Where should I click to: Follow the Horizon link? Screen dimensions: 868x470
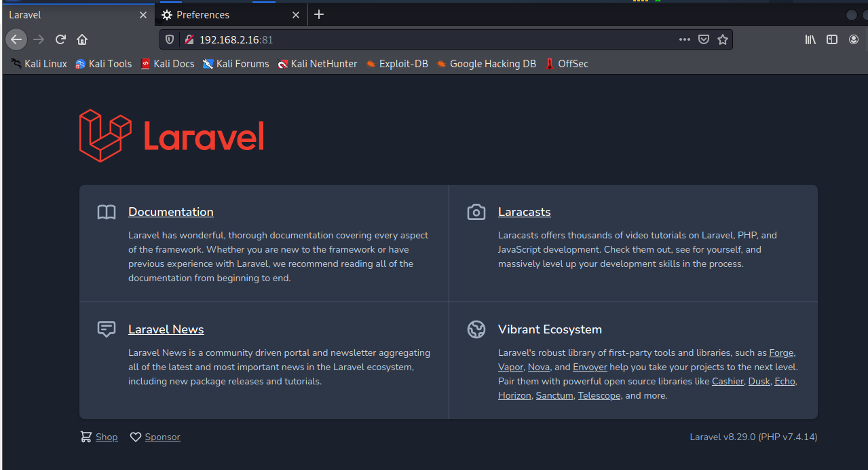[514, 395]
